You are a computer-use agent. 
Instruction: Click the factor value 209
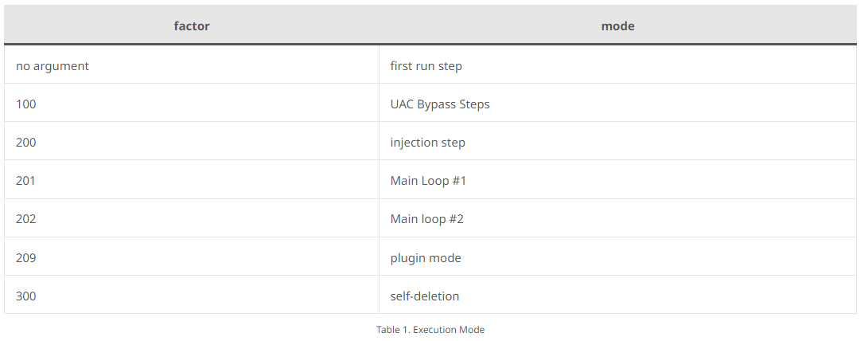click(x=26, y=258)
